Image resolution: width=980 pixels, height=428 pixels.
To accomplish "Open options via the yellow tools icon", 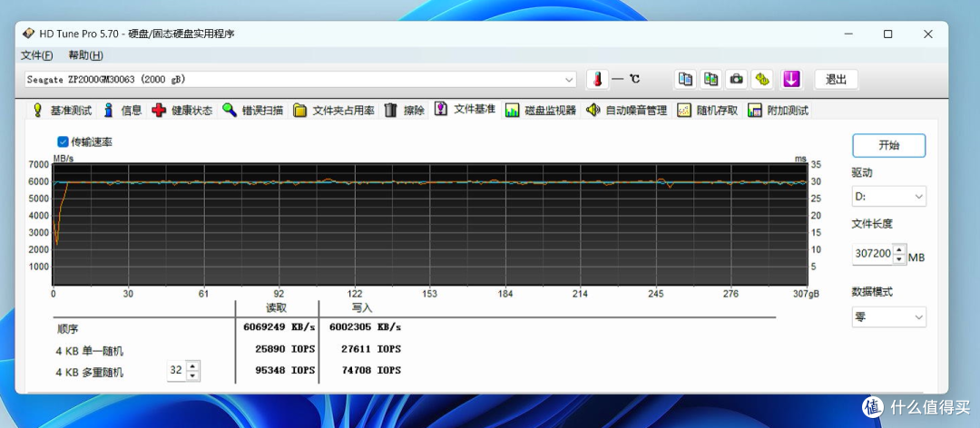I will click(x=761, y=80).
